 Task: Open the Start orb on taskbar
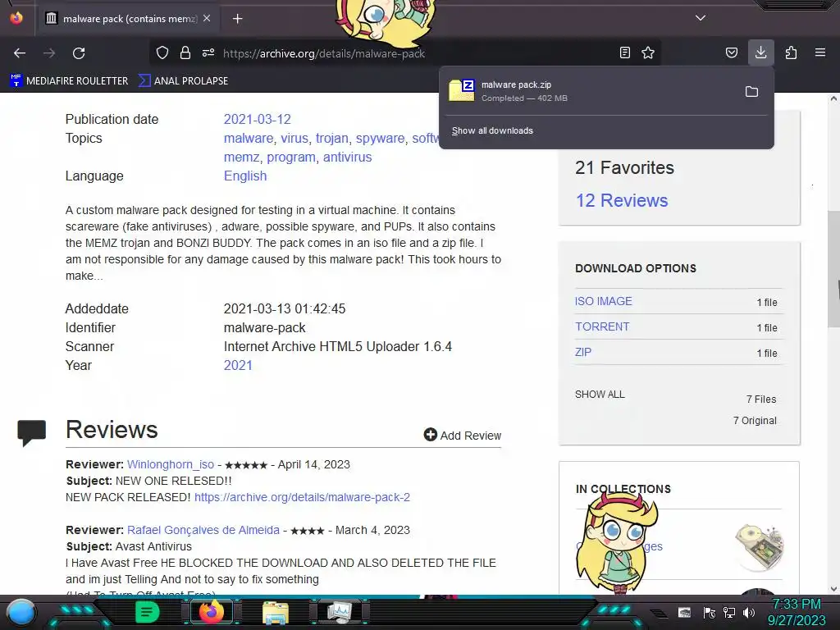pos(21,612)
